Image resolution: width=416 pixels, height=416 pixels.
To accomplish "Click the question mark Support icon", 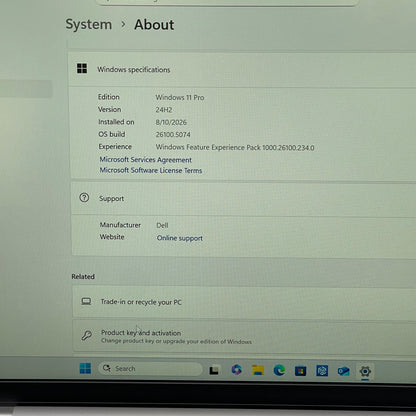I will click(x=84, y=198).
